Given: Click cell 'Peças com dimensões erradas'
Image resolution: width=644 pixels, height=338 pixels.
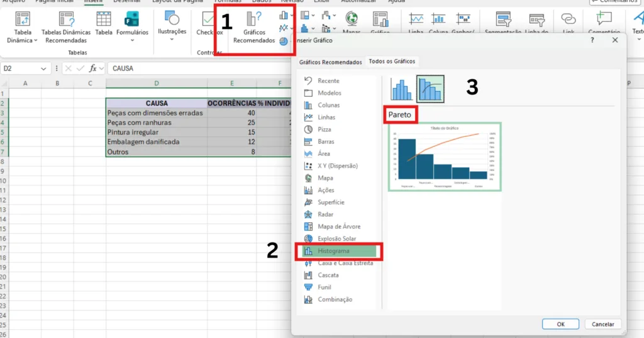Looking at the screenshot, I should pyautogui.click(x=157, y=113).
